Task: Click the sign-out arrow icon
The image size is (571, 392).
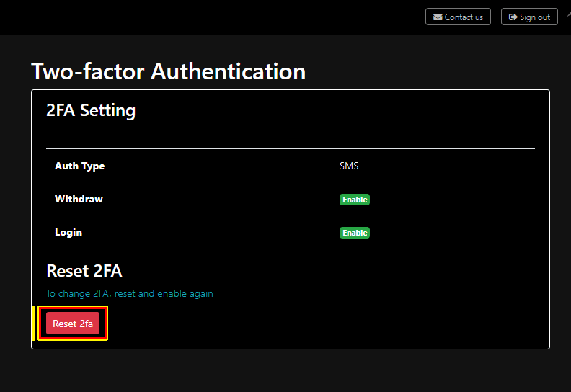Action: tap(513, 17)
